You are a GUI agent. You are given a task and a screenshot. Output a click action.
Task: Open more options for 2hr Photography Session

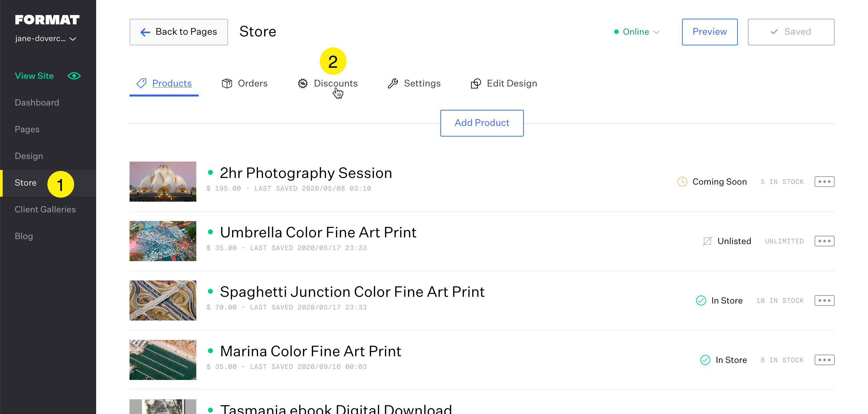click(x=824, y=182)
